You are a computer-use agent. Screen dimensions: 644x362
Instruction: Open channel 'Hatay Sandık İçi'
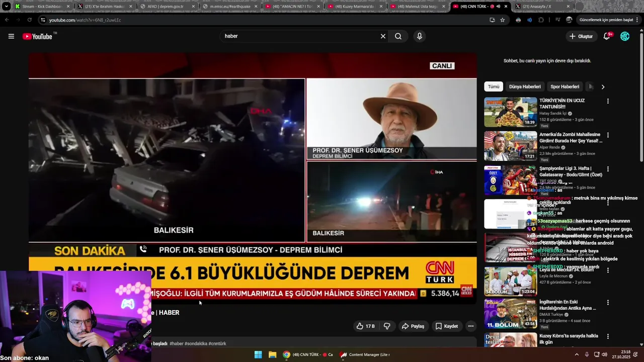tap(553, 114)
